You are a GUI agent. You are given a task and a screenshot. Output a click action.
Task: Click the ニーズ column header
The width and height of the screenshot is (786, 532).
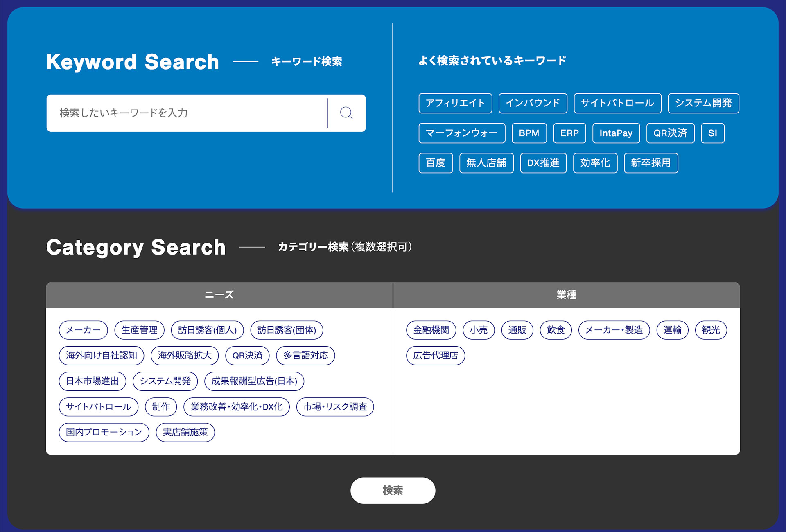[x=219, y=295]
